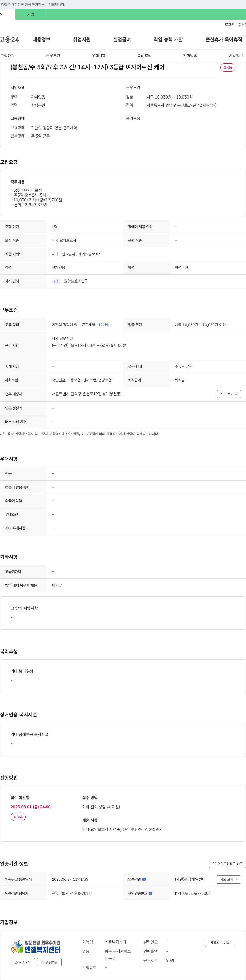Screen dimensions: 246x980
Task: Click the 엔젤복지센터 company logo
Action: click(36, 946)
